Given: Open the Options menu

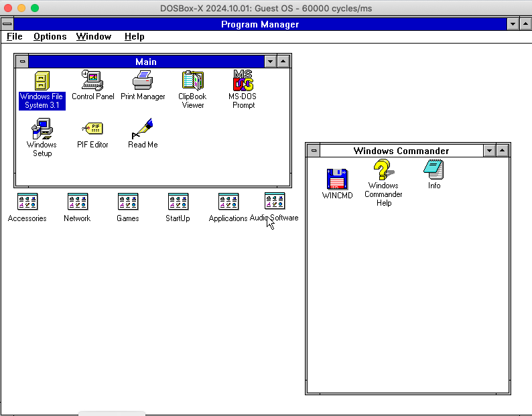Looking at the screenshot, I should [50, 37].
